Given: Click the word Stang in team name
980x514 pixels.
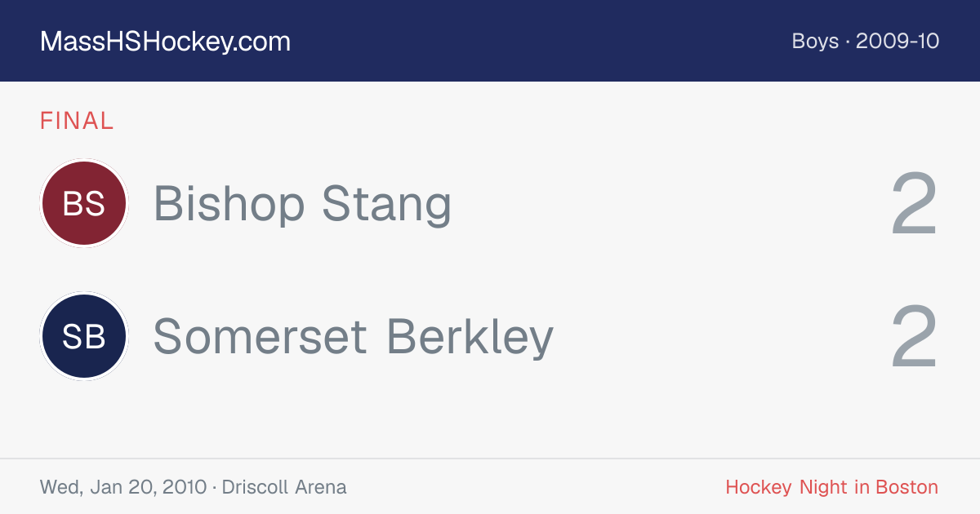Looking at the screenshot, I should tap(386, 204).
